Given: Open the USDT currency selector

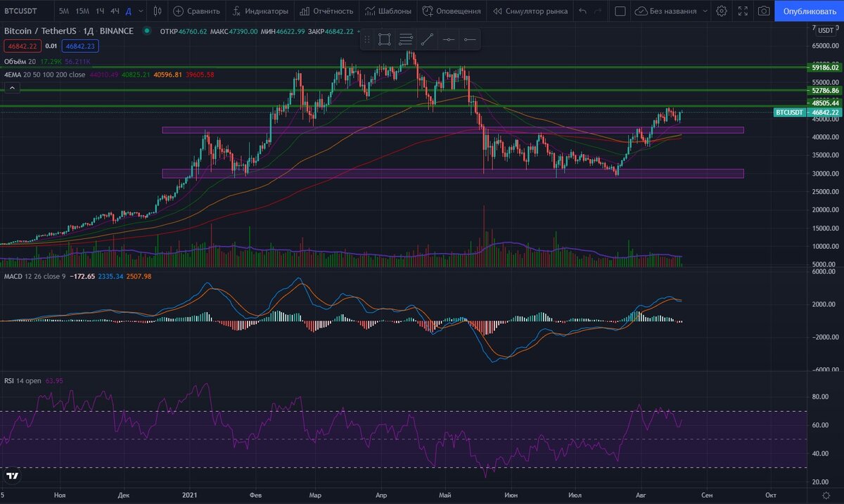Looking at the screenshot, I should (824, 31).
